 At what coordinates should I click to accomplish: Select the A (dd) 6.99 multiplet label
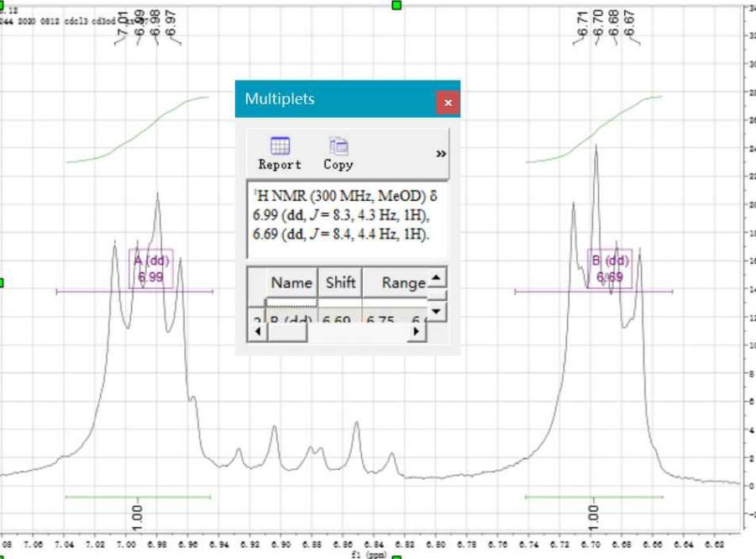pyautogui.click(x=150, y=268)
